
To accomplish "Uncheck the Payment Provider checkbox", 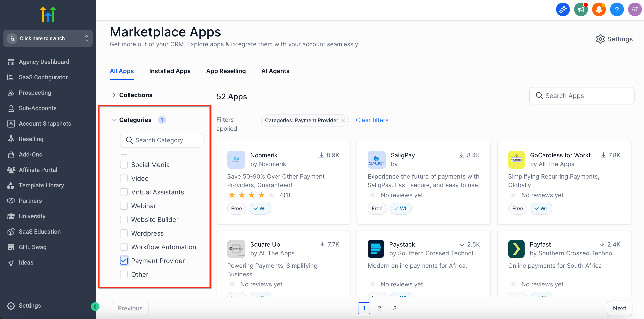I will [x=124, y=260].
